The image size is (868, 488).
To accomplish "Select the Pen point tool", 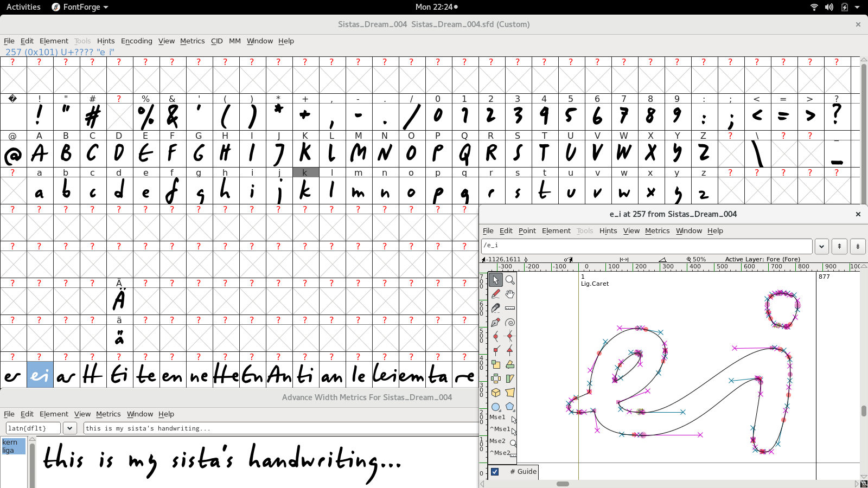I will [495, 322].
